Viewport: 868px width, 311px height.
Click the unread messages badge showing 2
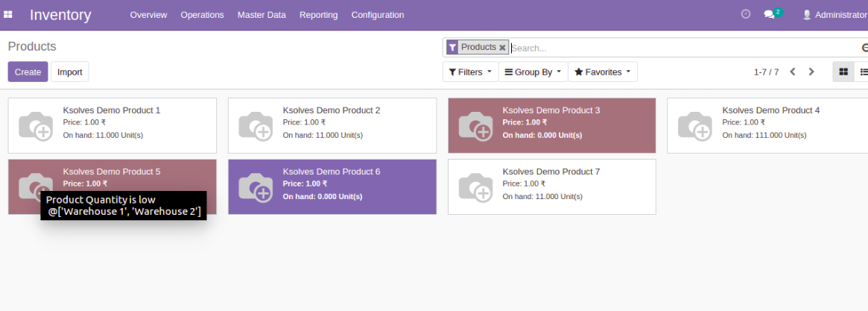779,12
